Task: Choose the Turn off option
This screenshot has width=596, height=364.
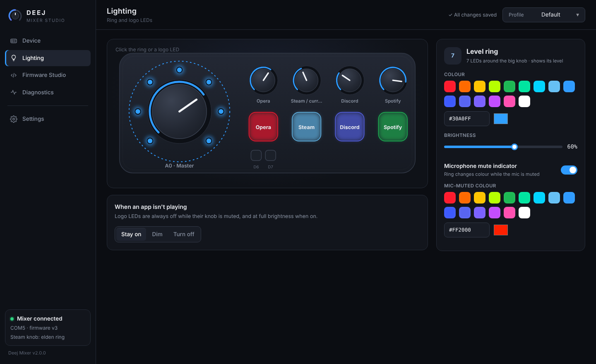Action: [x=184, y=234]
